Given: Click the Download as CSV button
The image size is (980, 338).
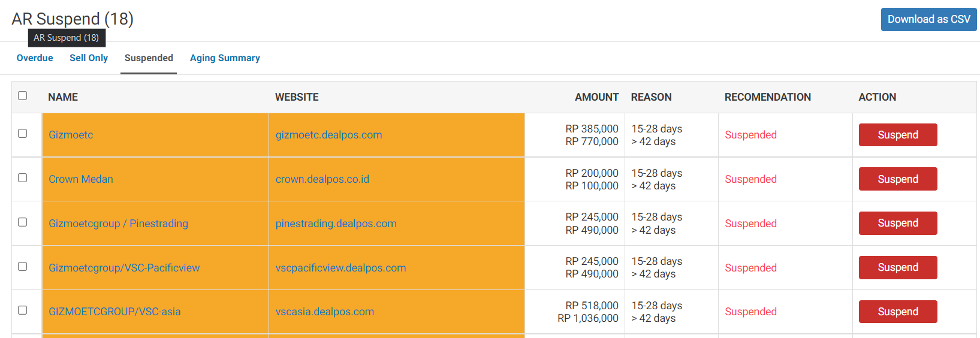Looking at the screenshot, I should [x=928, y=19].
